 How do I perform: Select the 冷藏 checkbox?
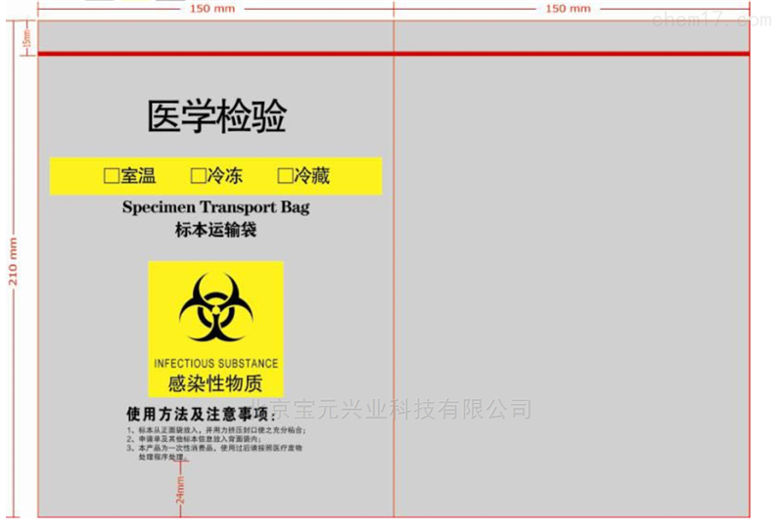pyautogui.click(x=285, y=176)
